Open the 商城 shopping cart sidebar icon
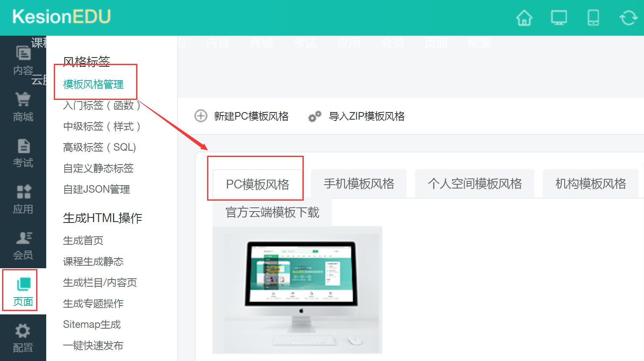 click(23, 107)
